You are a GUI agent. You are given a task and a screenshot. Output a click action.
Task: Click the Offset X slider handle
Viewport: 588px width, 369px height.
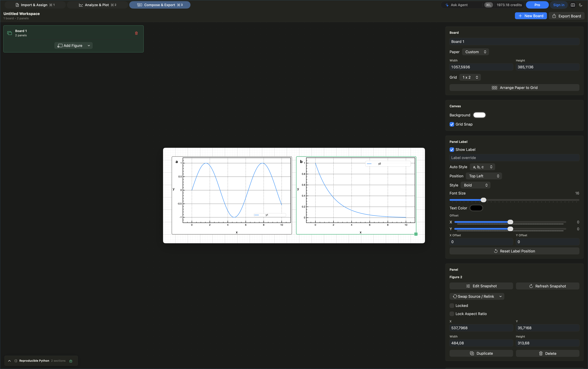point(510,222)
